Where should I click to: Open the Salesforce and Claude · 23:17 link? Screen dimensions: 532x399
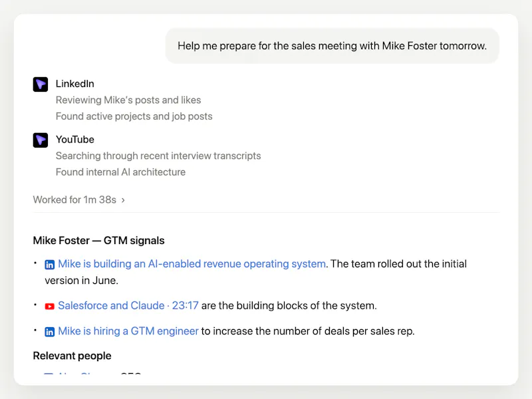(x=128, y=305)
